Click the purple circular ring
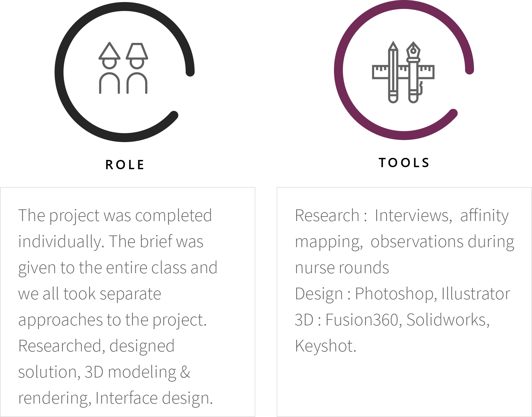The width and height of the screenshot is (532, 417). coord(404,70)
